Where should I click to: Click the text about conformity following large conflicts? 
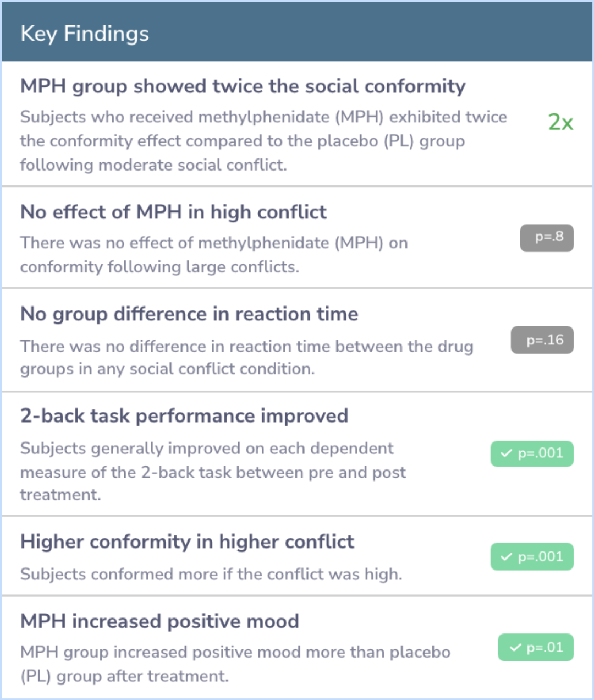click(x=214, y=255)
